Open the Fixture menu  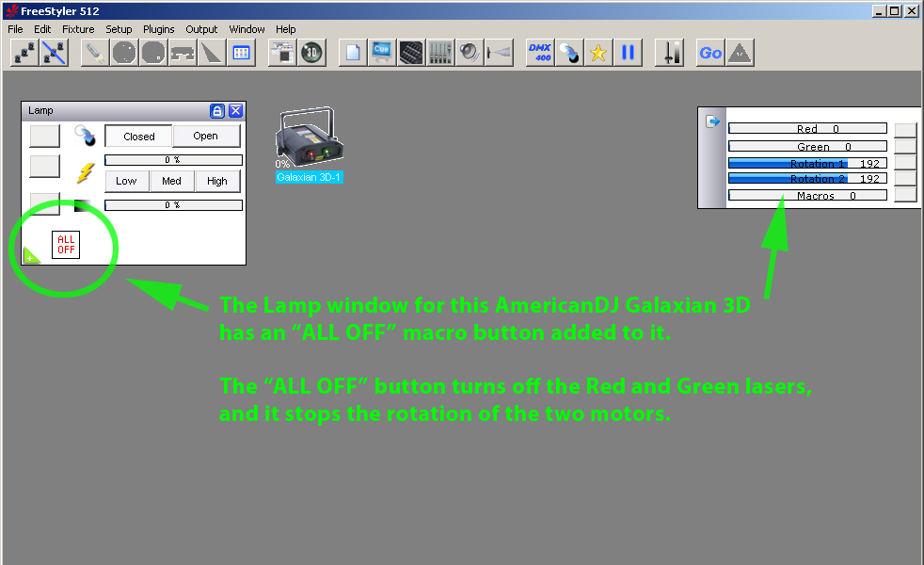point(78,29)
